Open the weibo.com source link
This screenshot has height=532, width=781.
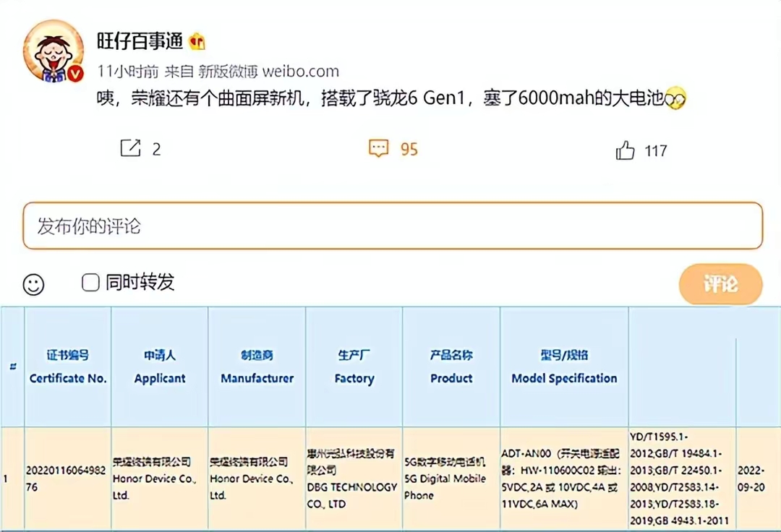[x=299, y=71]
